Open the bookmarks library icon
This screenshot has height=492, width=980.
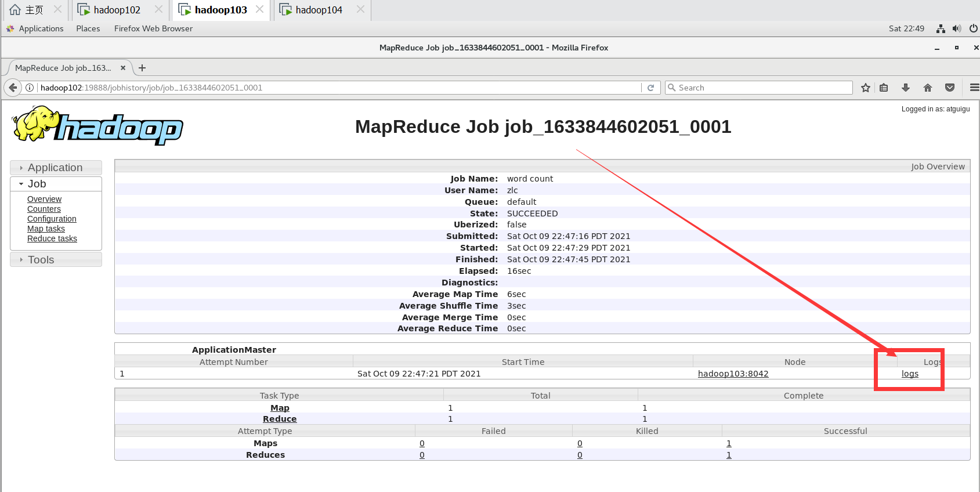884,88
